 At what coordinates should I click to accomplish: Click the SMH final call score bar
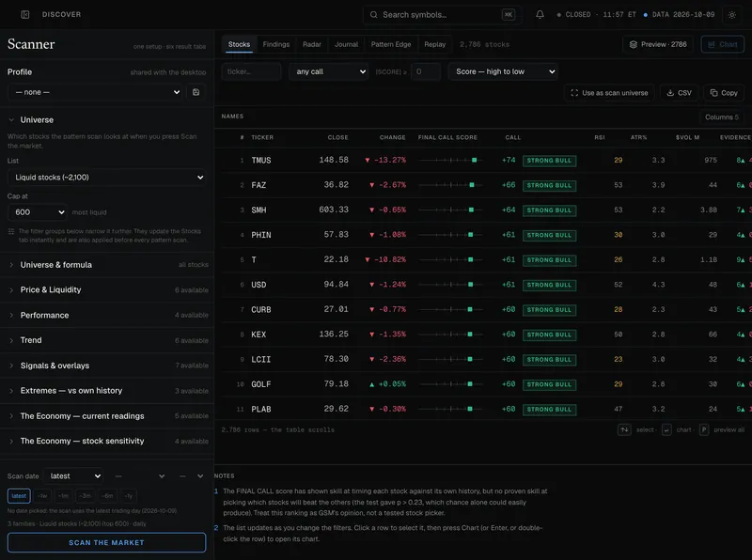pos(450,210)
